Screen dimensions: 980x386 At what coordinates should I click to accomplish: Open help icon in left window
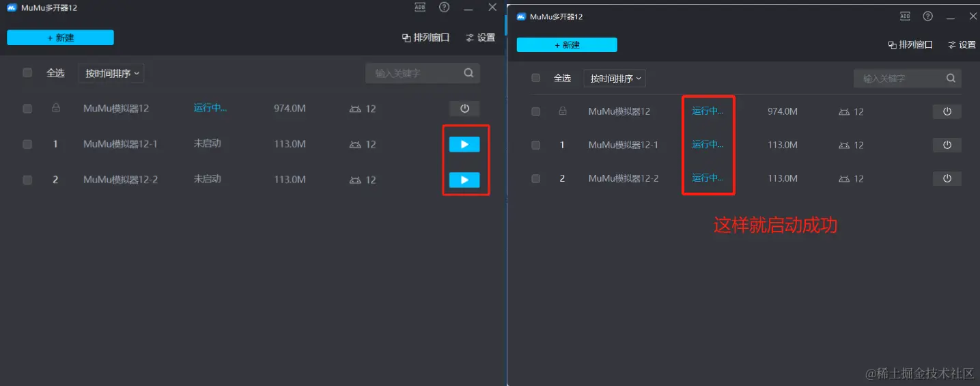pos(445,7)
